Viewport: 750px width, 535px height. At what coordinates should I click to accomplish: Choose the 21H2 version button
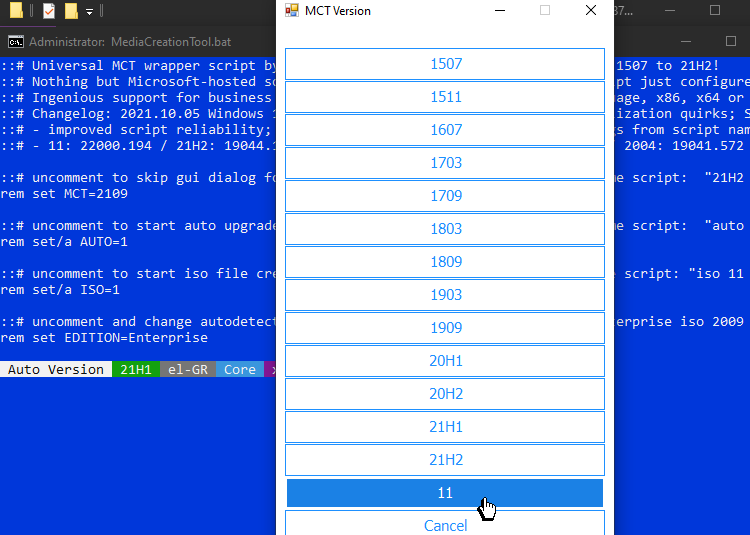[x=445, y=460]
